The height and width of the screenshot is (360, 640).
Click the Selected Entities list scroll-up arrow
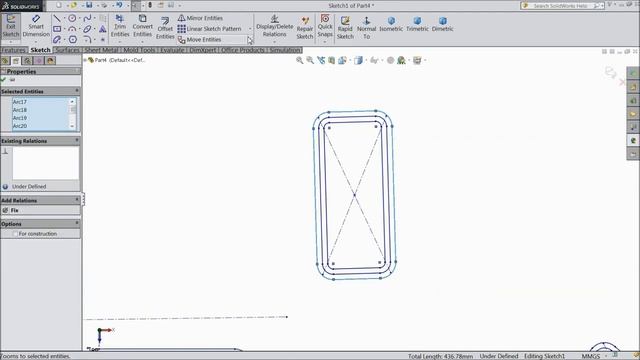click(72, 101)
